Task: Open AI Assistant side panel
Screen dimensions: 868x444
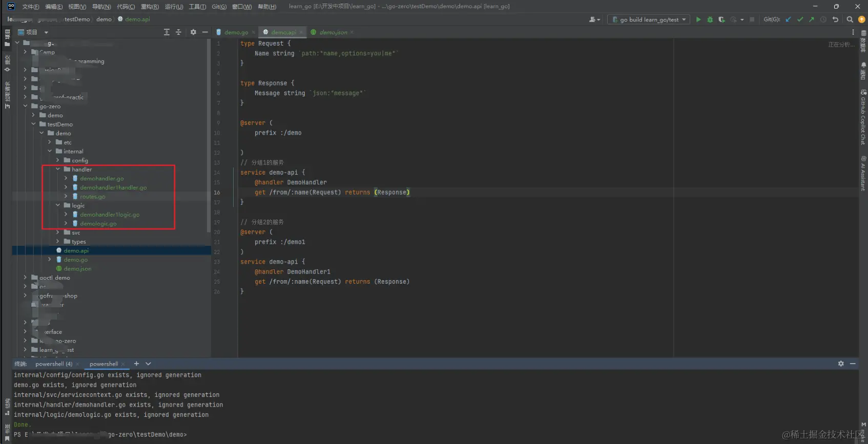Action: click(x=863, y=174)
